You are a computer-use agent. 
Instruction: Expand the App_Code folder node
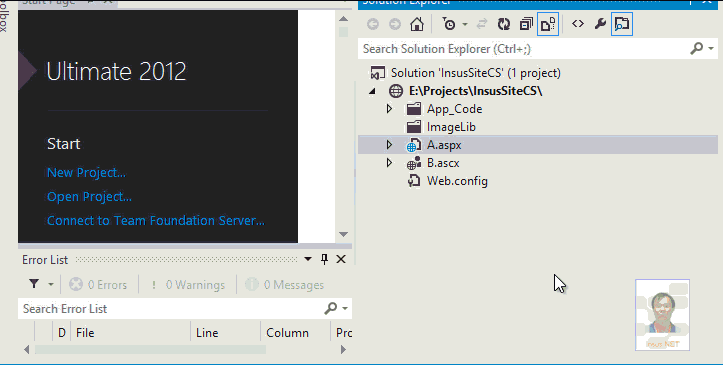(389, 109)
